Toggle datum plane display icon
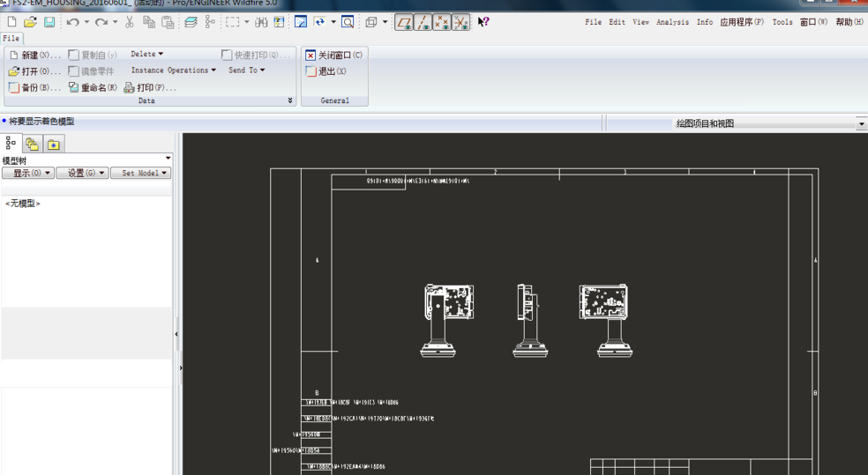868x475 pixels. coord(404,22)
